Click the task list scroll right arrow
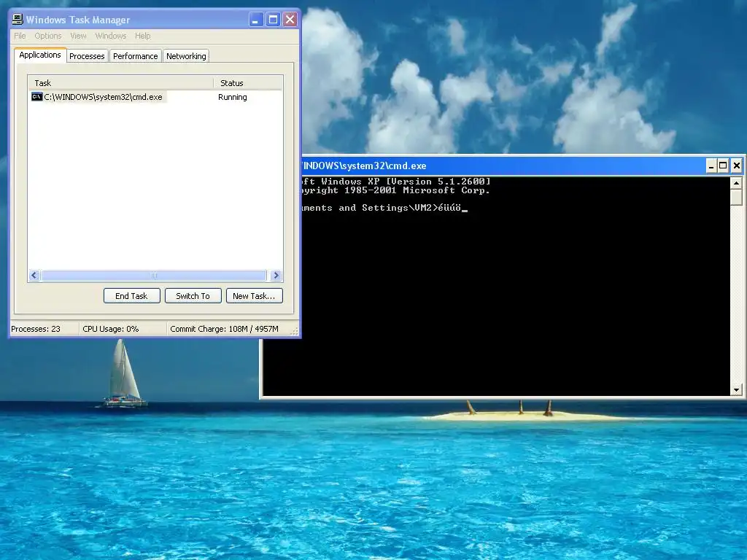Viewport: 747px width, 560px height. pyautogui.click(x=276, y=275)
